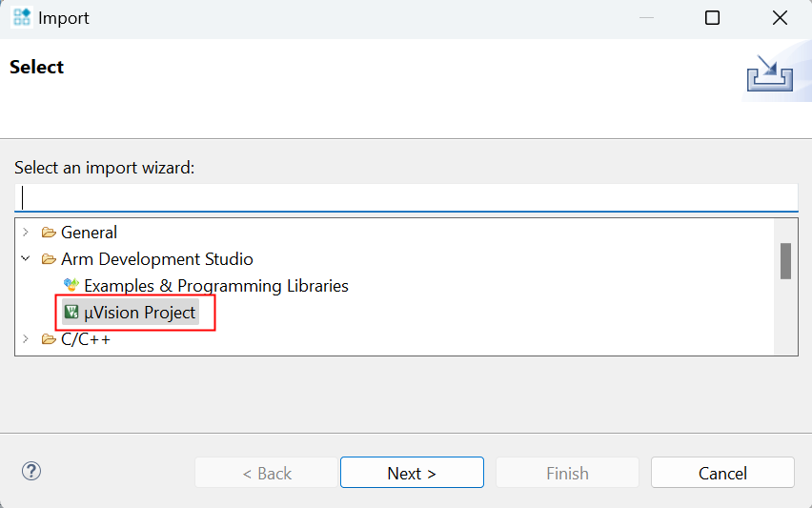The height and width of the screenshot is (508, 812).
Task: Click the µVision Project icon
Action: [71, 313]
